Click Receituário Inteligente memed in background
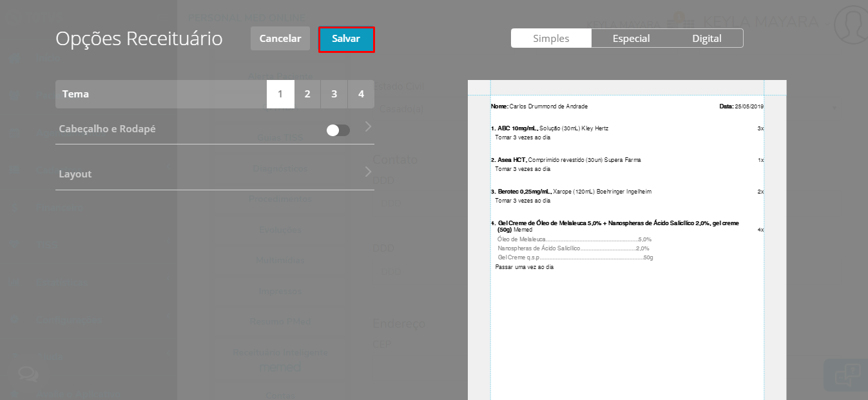This screenshot has height=400, width=868. point(280,360)
